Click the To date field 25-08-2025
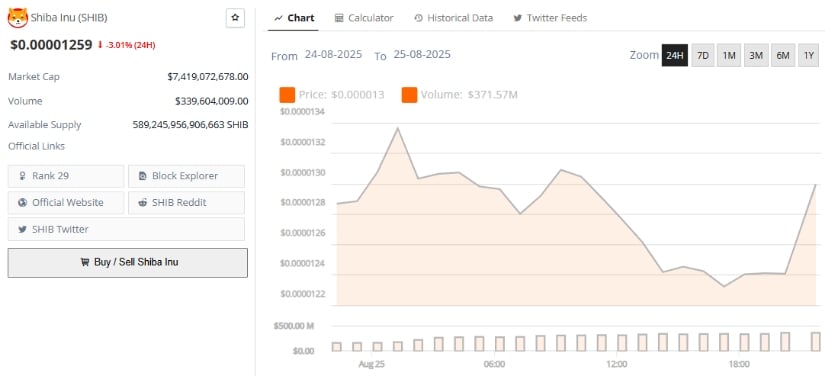Image resolution: width=825 pixels, height=376 pixels. (x=422, y=55)
